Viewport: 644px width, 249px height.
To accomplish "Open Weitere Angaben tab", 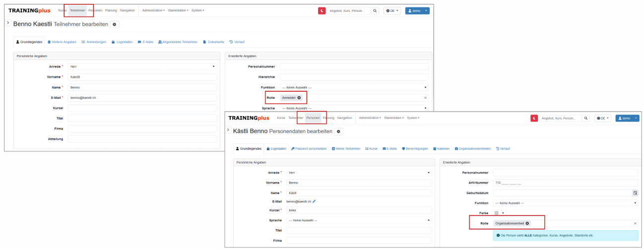I will tap(62, 42).
